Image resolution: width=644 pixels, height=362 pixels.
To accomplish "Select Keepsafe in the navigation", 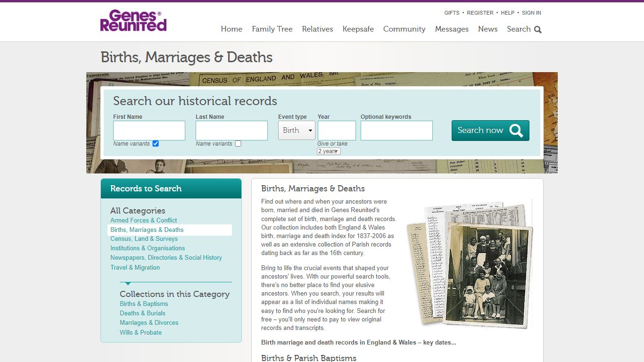I will point(358,29).
